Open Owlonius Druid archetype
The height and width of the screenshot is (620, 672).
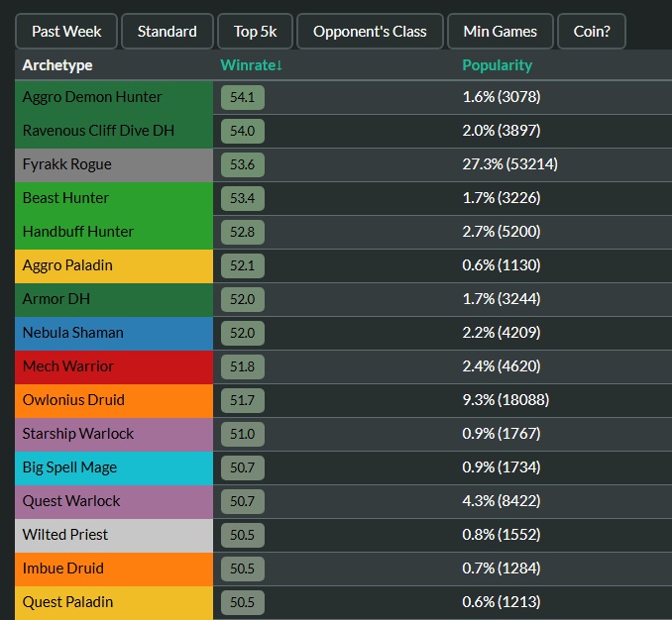(114, 401)
